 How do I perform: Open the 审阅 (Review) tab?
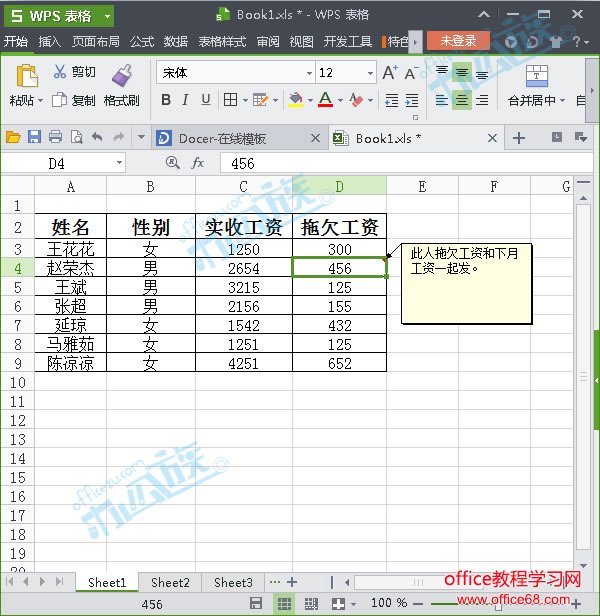[268, 41]
